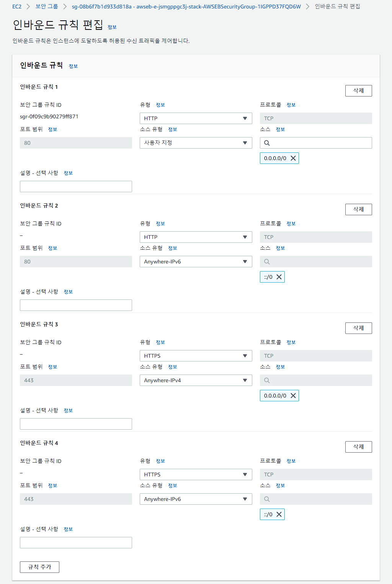Open the 보안 그룹 breadcrumb link
Image resolution: width=392 pixels, height=584 pixels.
point(47,7)
